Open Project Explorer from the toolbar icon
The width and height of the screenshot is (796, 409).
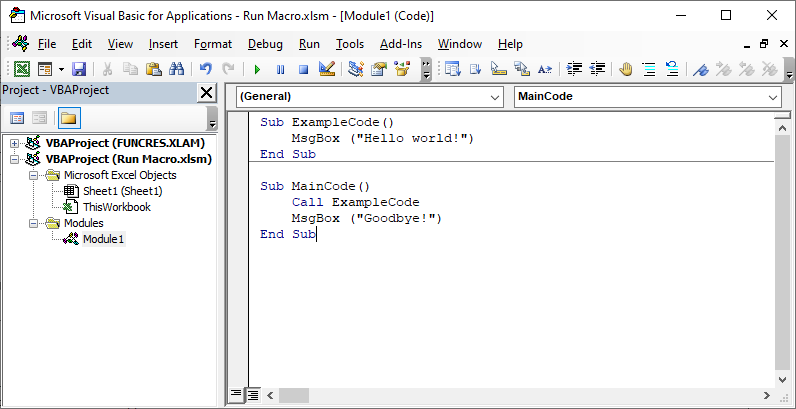356,69
